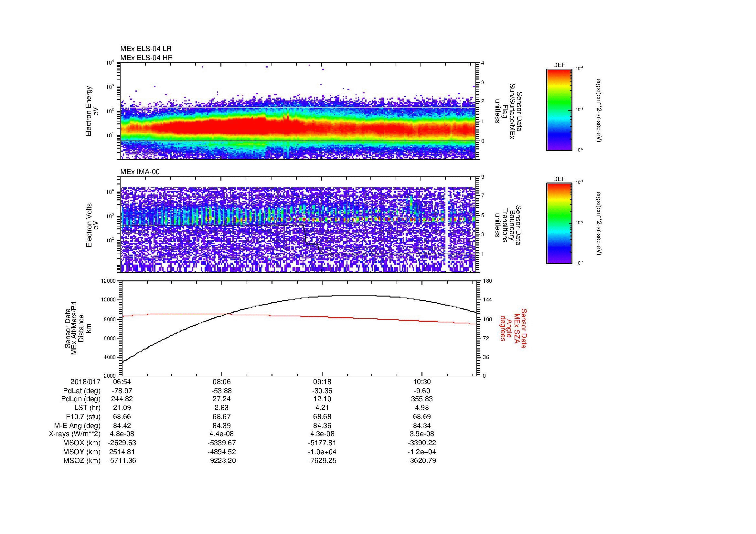Click the MSOY value '2514.81'
This screenshot has height=534, width=756.
coord(122,452)
